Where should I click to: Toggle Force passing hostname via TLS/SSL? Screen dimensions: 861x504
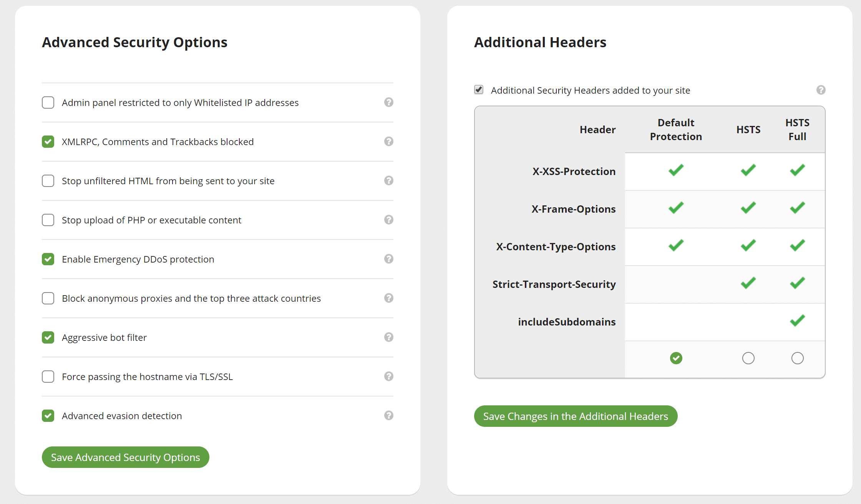(x=47, y=376)
